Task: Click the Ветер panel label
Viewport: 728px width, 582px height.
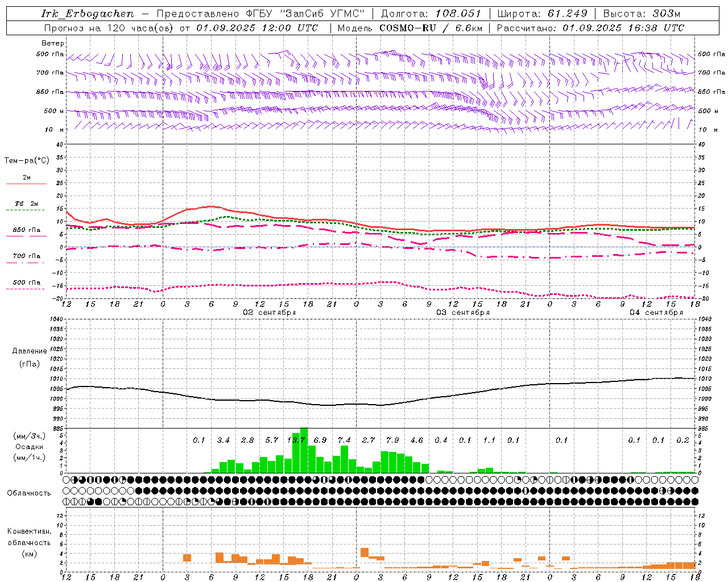Action: [53, 43]
